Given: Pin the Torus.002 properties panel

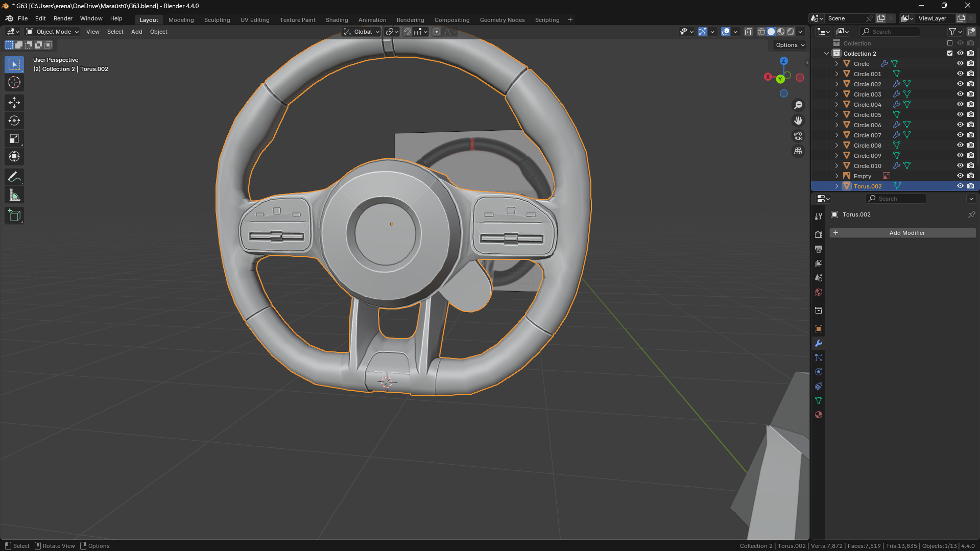Looking at the screenshot, I should point(971,214).
